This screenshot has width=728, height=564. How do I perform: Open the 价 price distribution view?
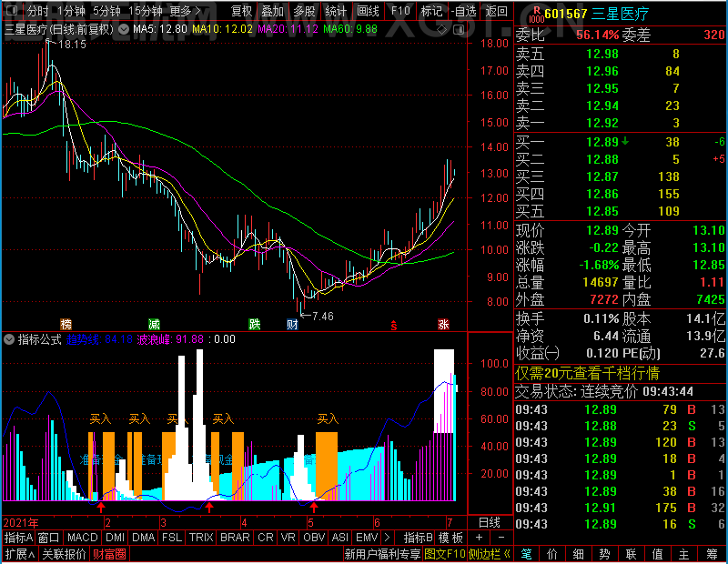pos(552,554)
